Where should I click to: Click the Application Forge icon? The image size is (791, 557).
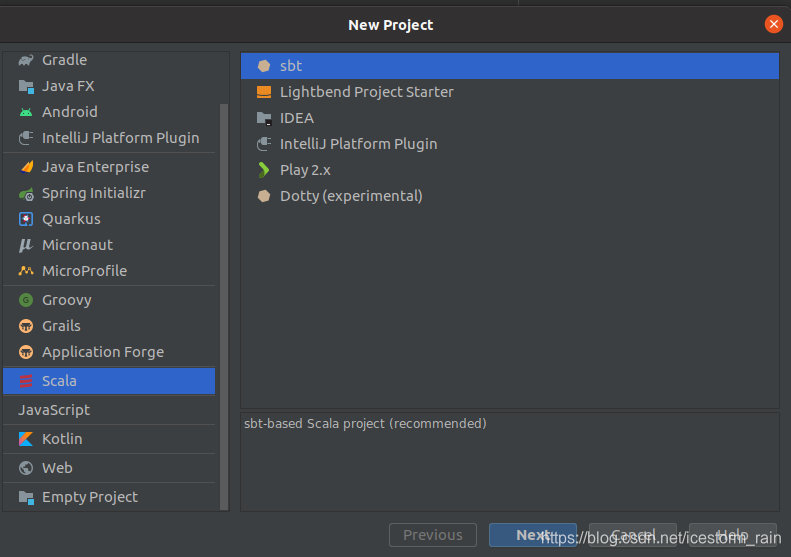click(x=26, y=352)
